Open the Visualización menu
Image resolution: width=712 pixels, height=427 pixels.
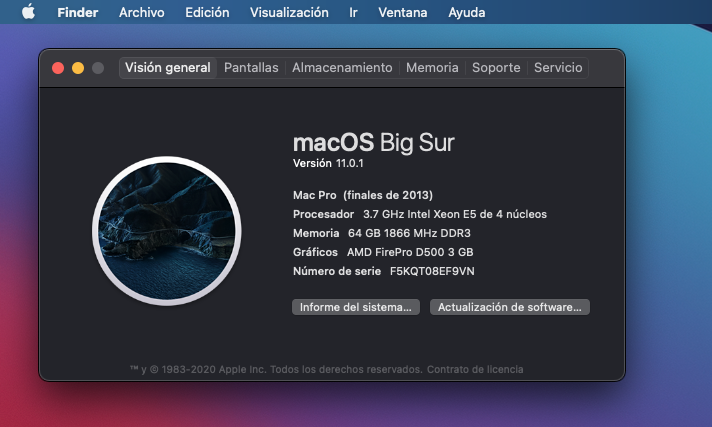(289, 12)
